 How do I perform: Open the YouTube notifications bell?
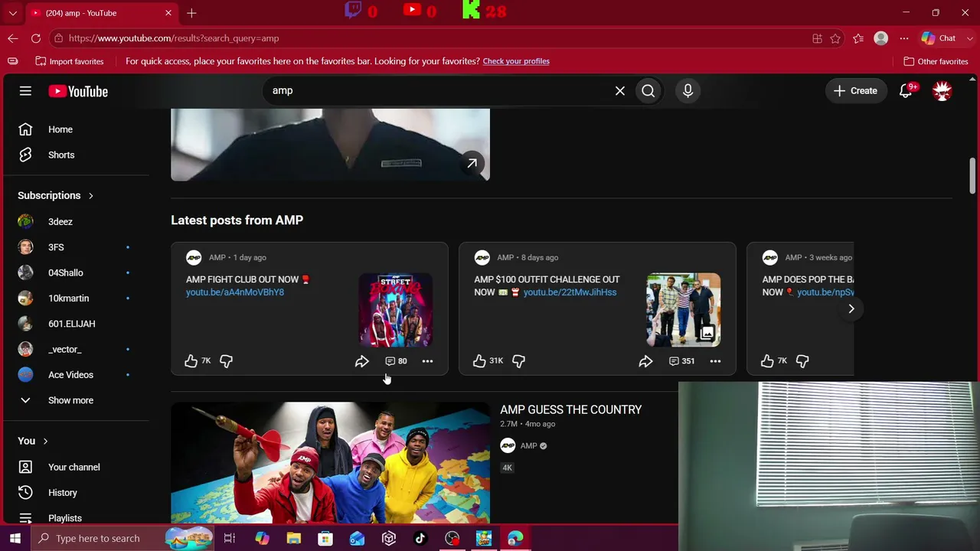[x=906, y=91]
